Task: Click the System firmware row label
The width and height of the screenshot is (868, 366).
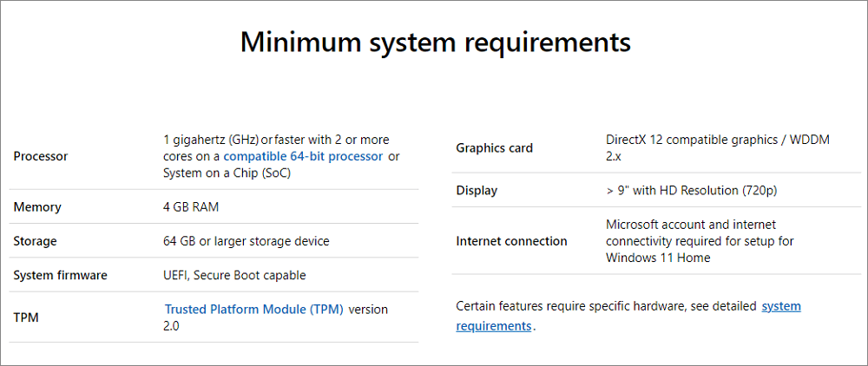Action: (61, 275)
